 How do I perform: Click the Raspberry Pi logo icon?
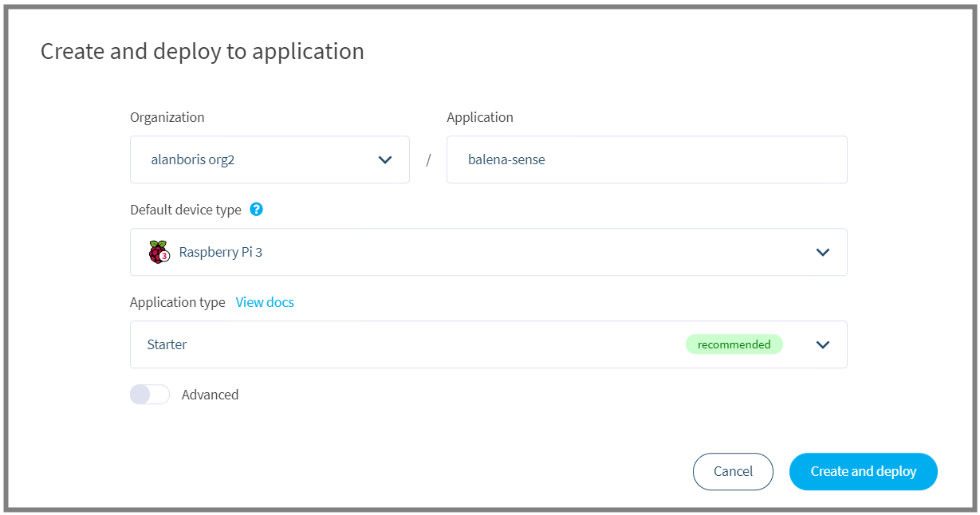click(x=159, y=252)
